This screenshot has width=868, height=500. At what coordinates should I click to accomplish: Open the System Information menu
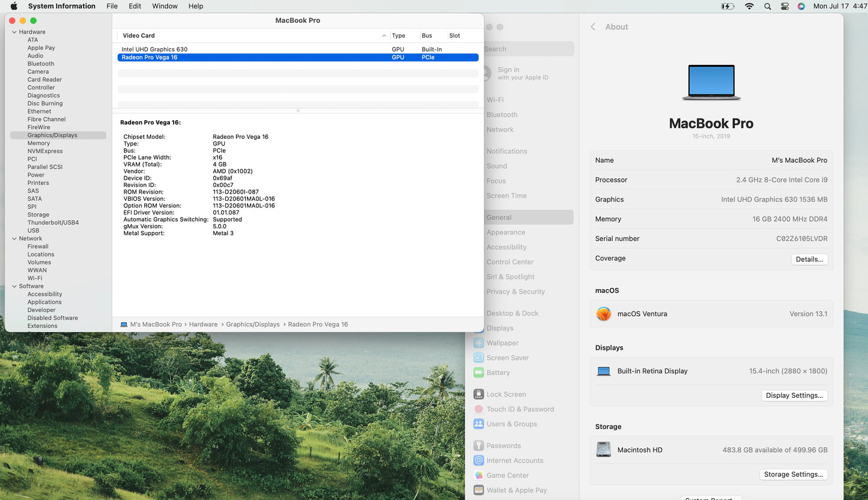pyautogui.click(x=62, y=6)
